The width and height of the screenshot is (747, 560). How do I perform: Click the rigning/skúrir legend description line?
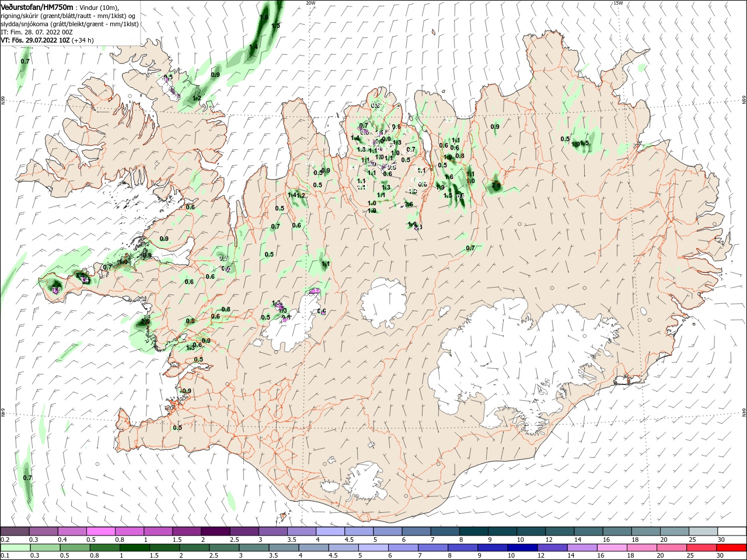pos(68,16)
